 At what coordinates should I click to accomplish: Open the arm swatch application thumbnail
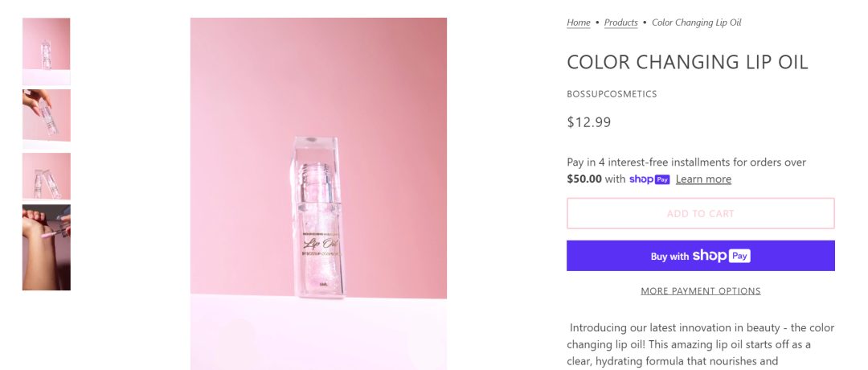coord(46,247)
